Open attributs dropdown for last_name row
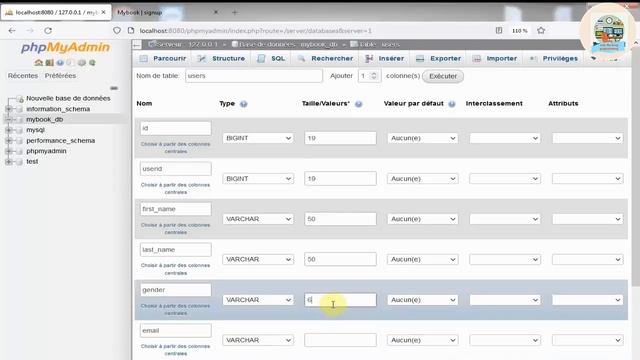 point(587,259)
